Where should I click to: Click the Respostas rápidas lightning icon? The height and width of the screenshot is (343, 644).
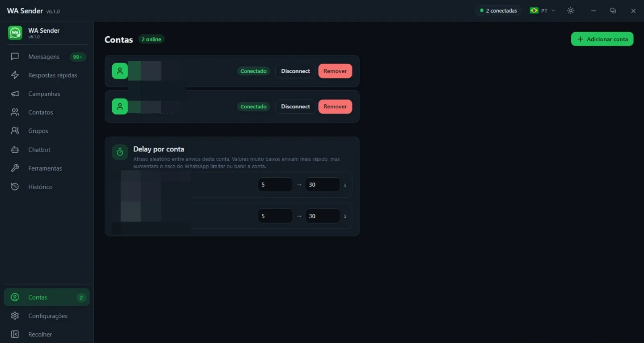point(15,75)
